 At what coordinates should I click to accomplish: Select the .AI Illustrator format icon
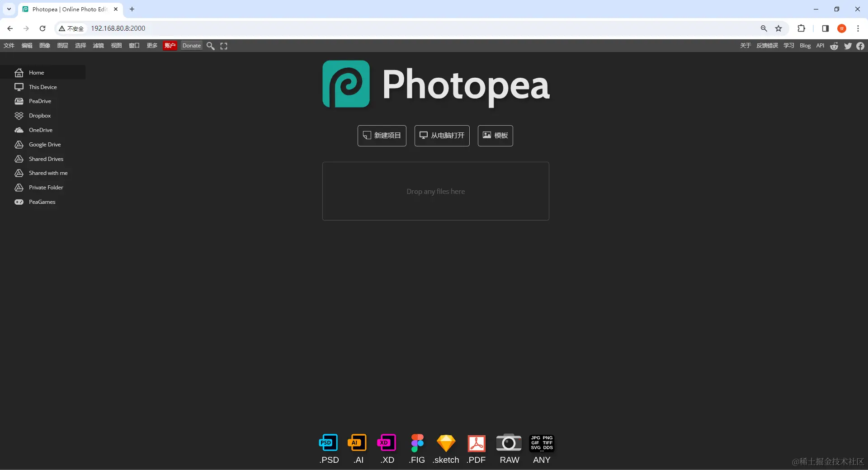point(357,443)
